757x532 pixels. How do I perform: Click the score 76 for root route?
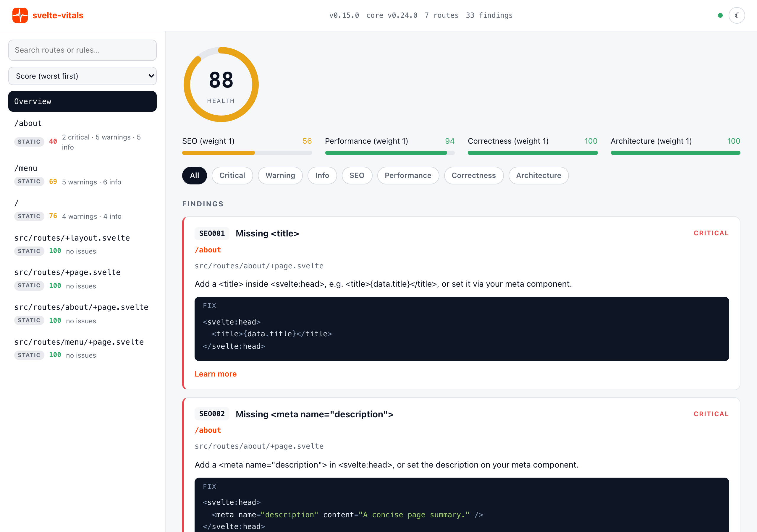tap(53, 216)
